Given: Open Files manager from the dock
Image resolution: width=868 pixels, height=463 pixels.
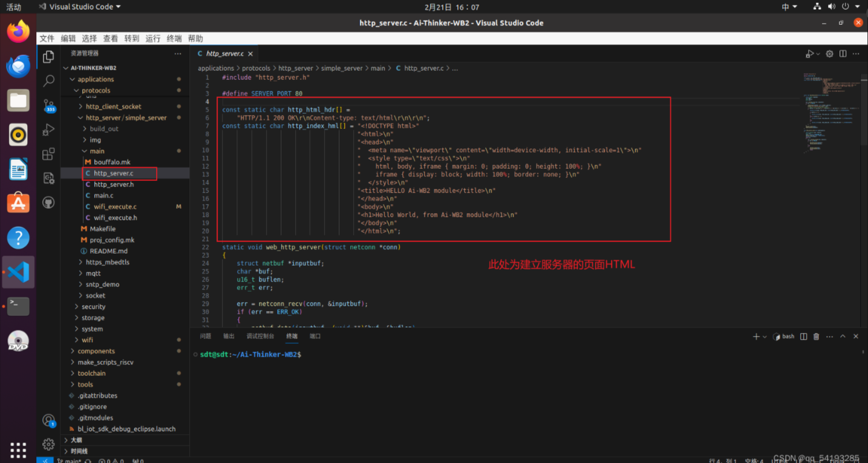Looking at the screenshot, I should tap(18, 100).
